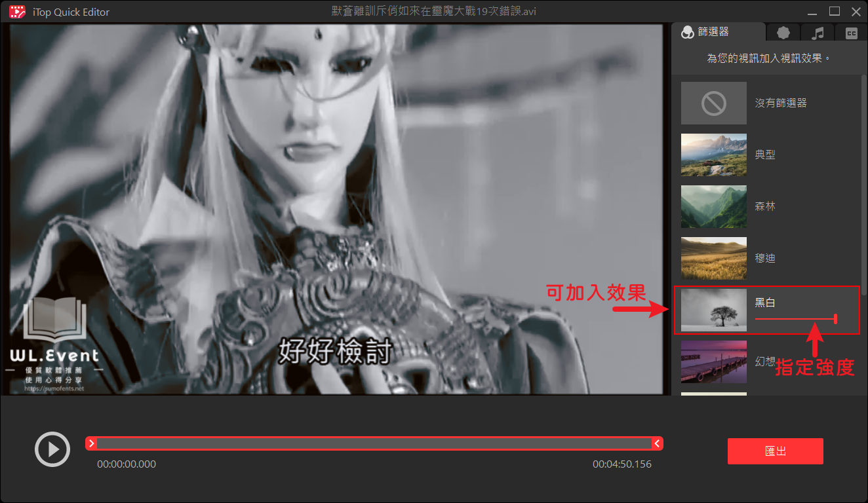Select the 沒有篩選器 no-filter thumbnail
Image resolution: width=868 pixels, height=503 pixels.
tap(714, 103)
